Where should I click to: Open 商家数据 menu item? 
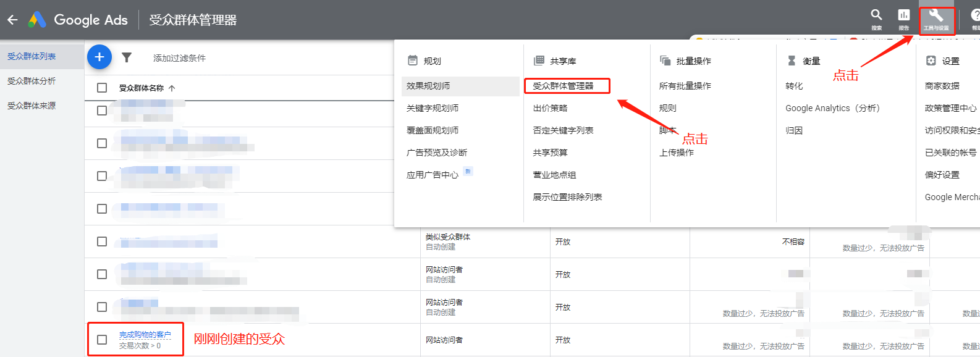tap(942, 86)
